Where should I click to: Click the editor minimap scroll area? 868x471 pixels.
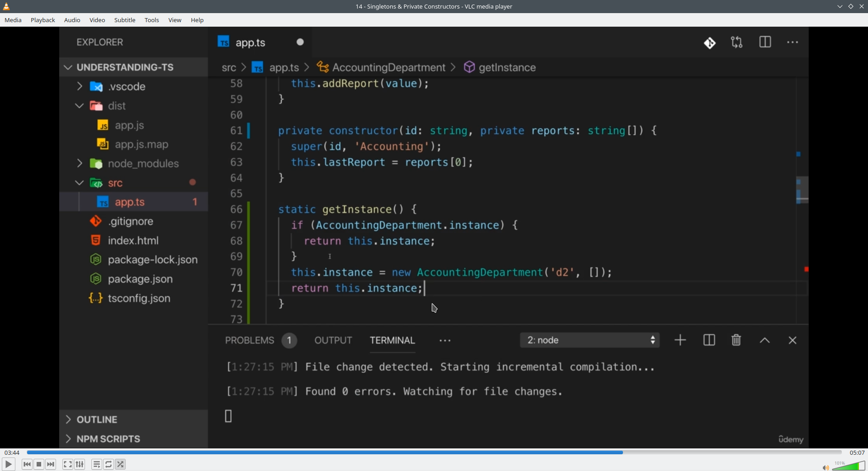pyautogui.click(x=802, y=201)
